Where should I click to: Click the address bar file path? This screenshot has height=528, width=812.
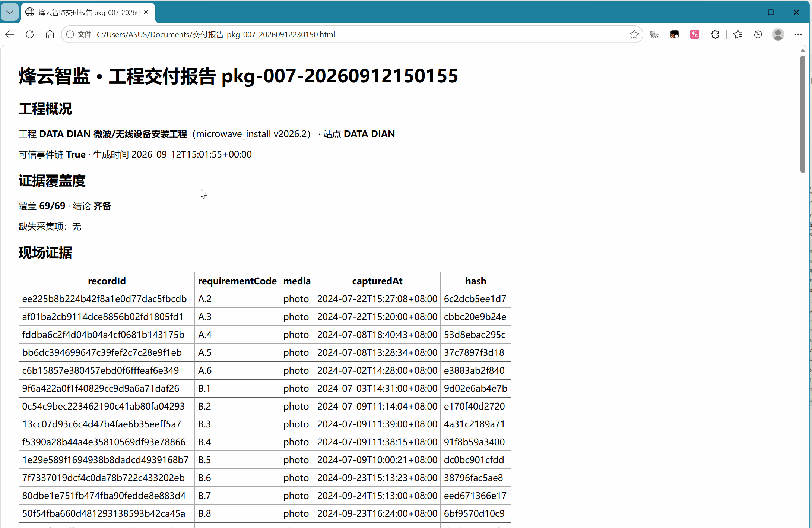[x=216, y=34]
